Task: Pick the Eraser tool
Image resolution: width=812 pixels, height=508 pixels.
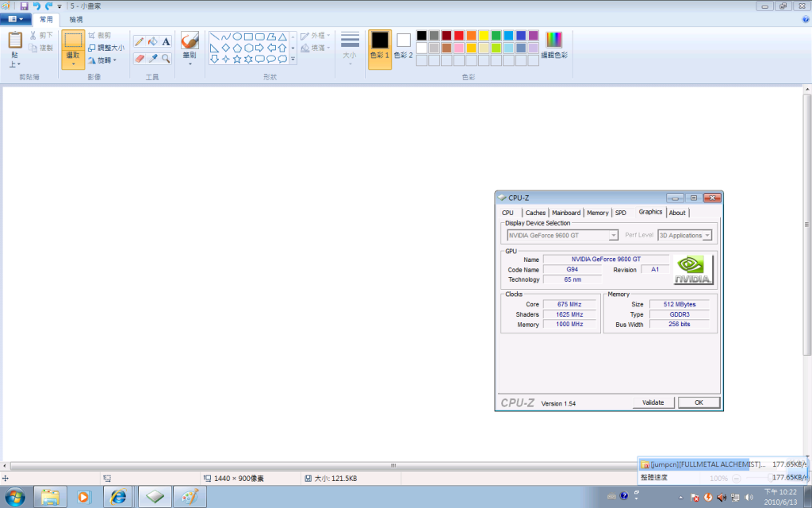Action: click(140, 59)
